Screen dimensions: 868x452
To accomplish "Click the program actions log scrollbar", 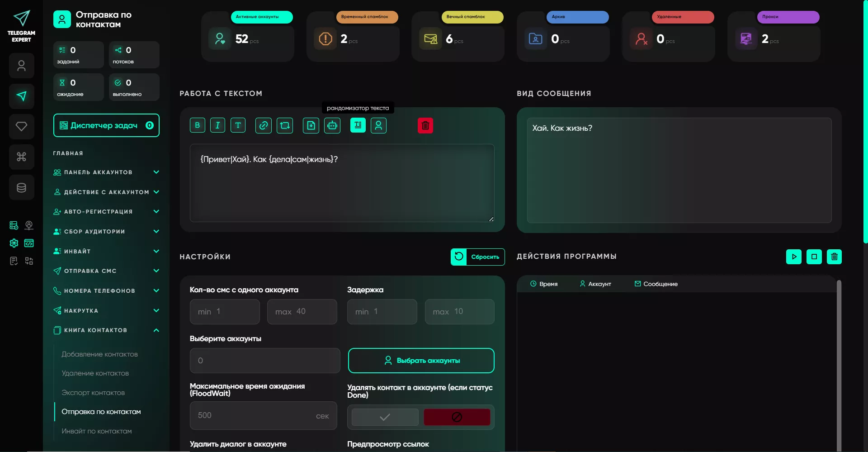I will point(839,366).
